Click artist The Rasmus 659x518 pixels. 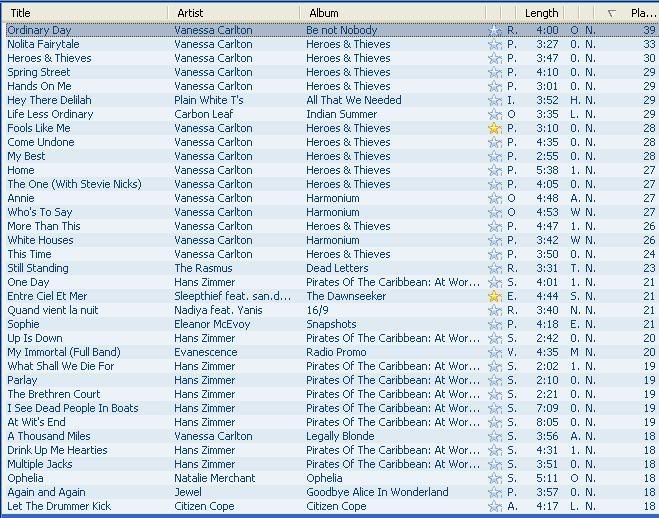click(x=203, y=268)
